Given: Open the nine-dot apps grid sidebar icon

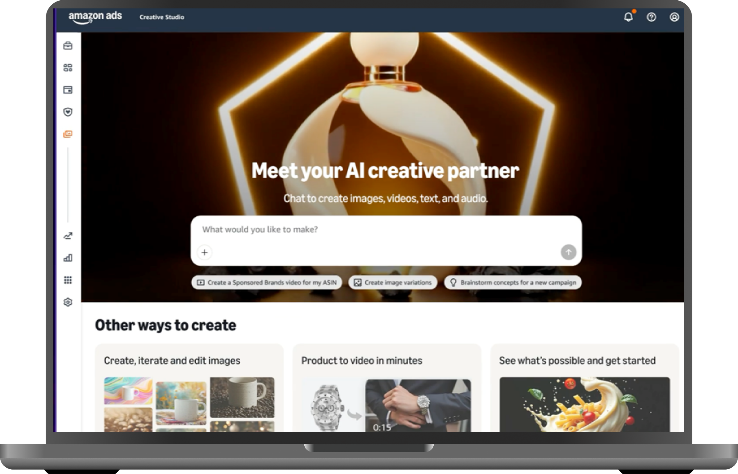Looking at the screenshot, I should click(68, 280).
